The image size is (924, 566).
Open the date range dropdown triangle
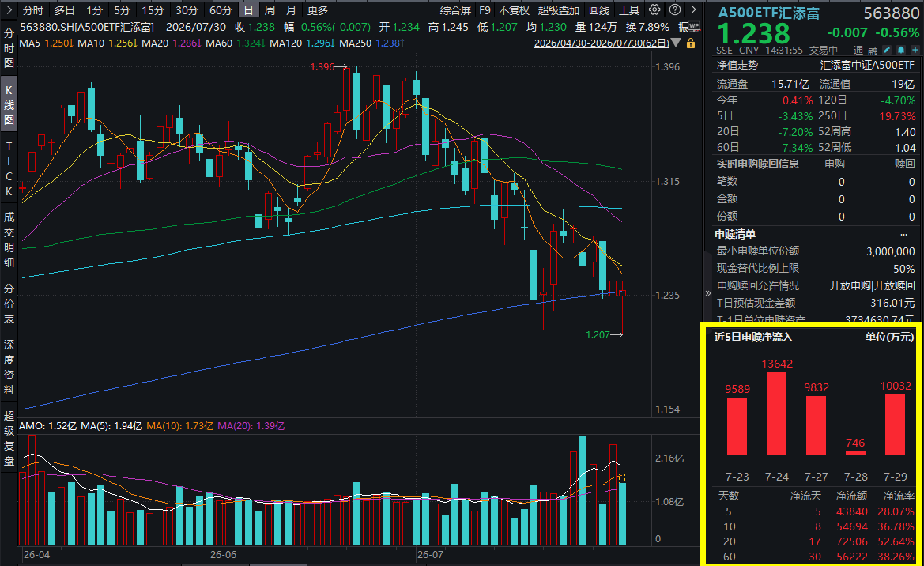(x=676, y=43)
